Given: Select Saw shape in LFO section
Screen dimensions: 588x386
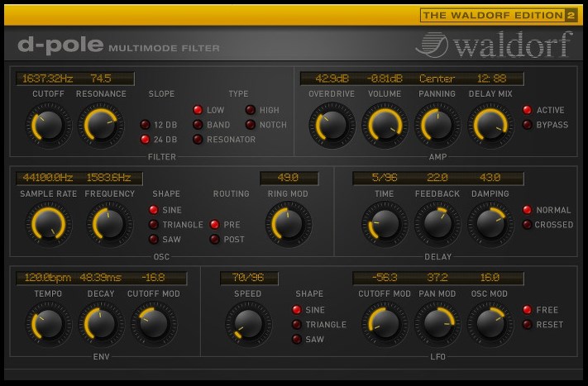Looking at the screenshot, I should point(297,339).
